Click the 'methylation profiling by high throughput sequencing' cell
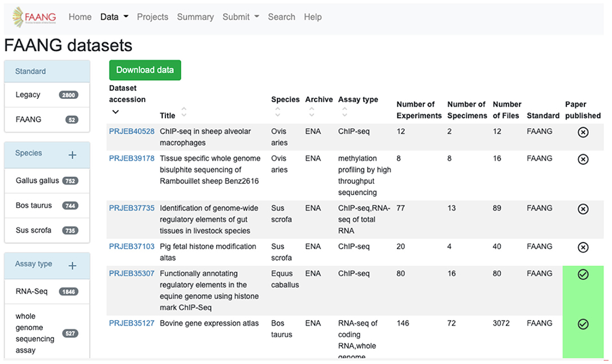Screen dimensions: 612x364 [x=365, y=175]
